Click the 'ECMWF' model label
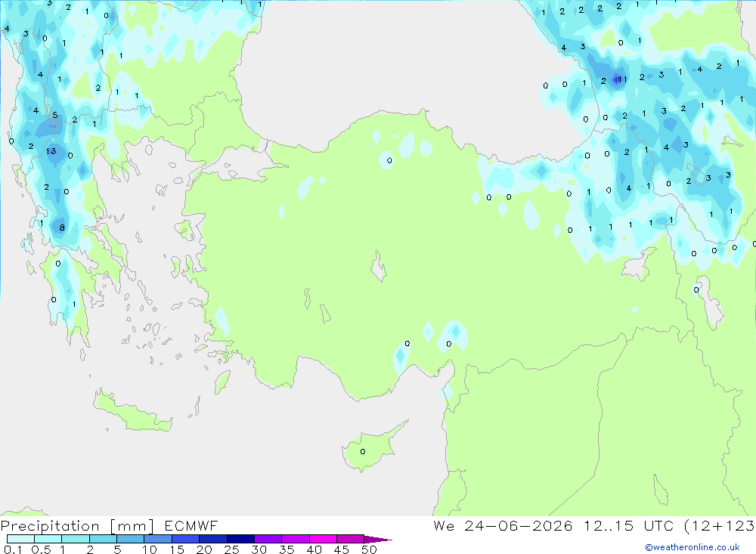The width and height of the screenshot is (756, 554). [191, 526]
